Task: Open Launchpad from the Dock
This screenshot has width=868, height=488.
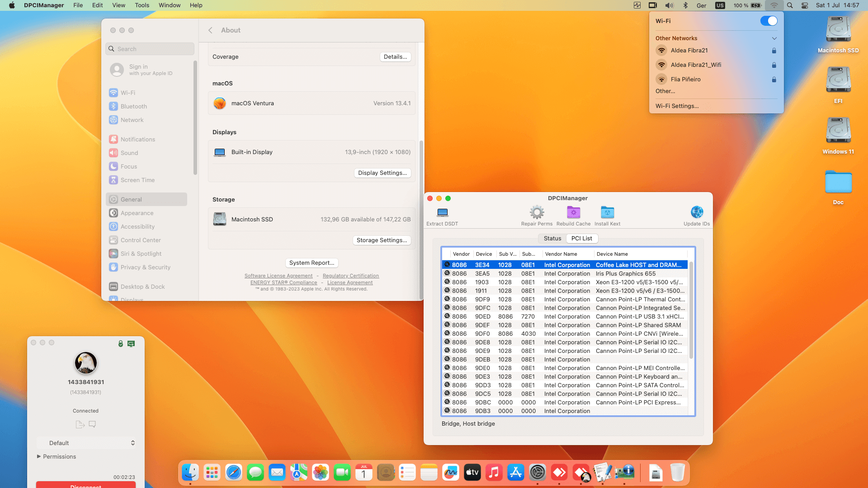Action: click(x=212, y=473)
